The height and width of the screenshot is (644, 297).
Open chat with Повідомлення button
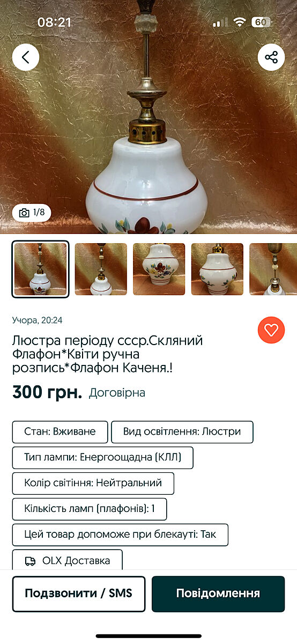(218, 594)
